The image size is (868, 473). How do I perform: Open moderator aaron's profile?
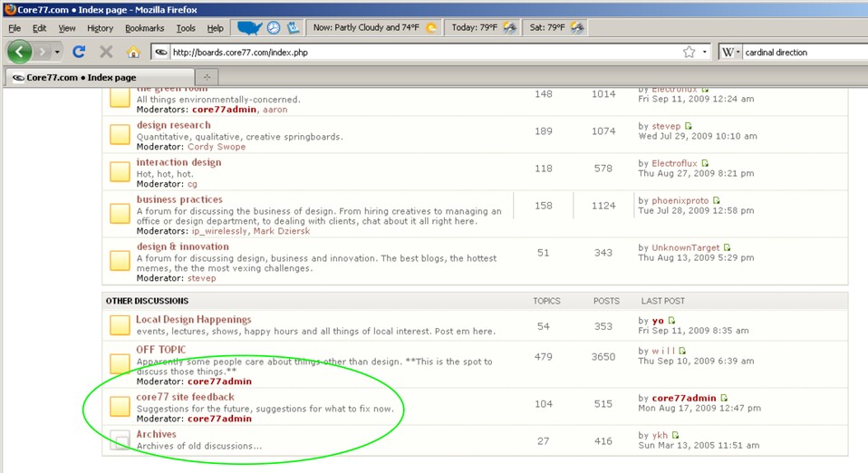[275, 110]
